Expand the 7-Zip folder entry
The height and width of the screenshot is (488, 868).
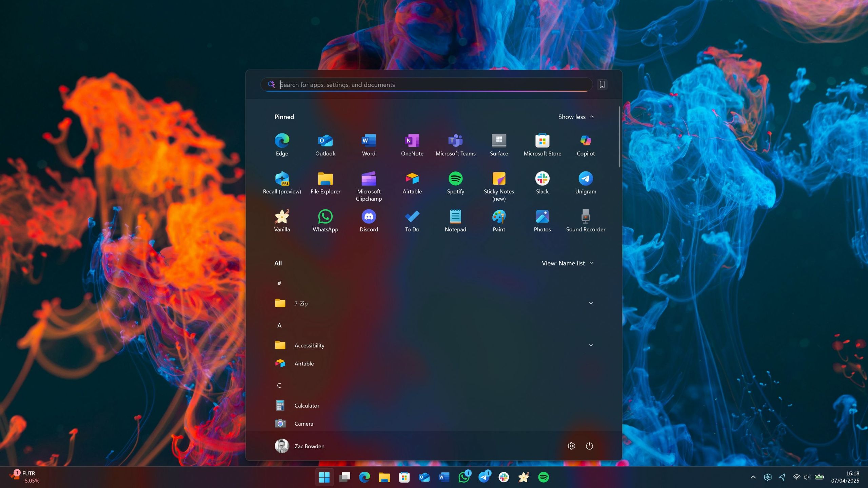pyautogui.click(x=591, y=303)
